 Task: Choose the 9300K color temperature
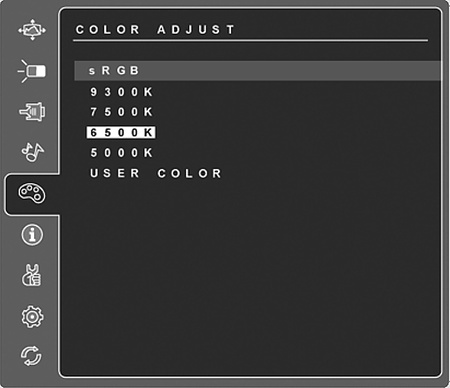coord(121,92)
